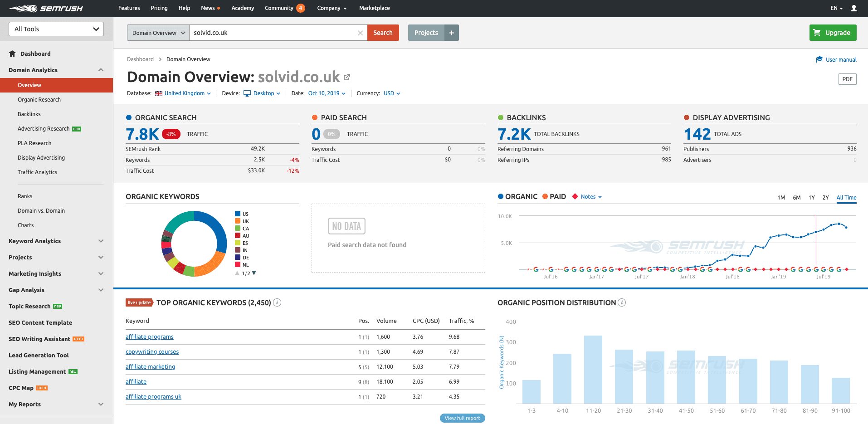868x424 pixels.
Task: Select the 6M time range tab
Action: [x=797, y=198]
